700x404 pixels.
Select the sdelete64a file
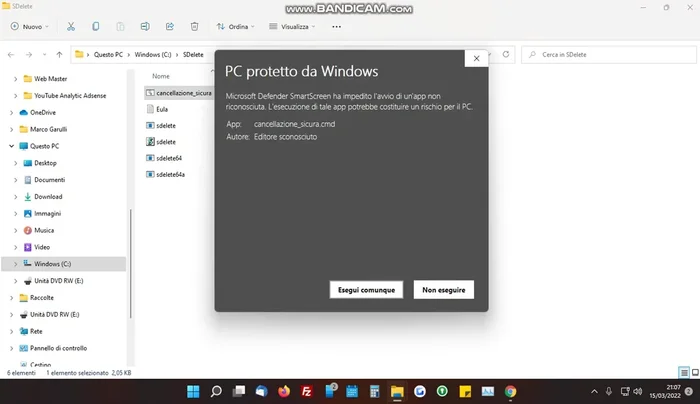(x=166, y=175)
